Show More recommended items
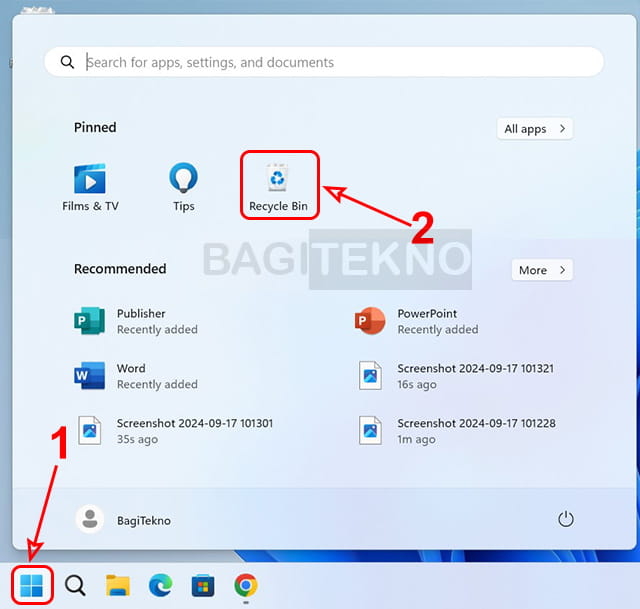 tap(542, 270)
